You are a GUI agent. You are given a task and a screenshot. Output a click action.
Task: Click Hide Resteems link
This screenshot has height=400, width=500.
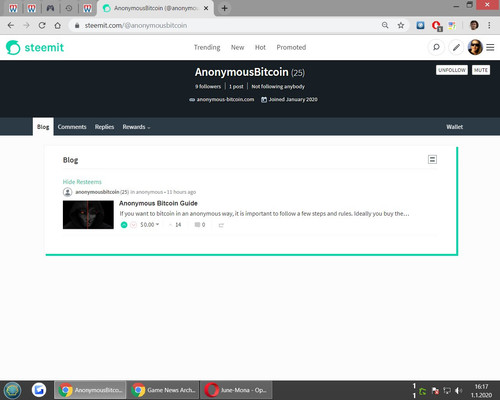82,182
